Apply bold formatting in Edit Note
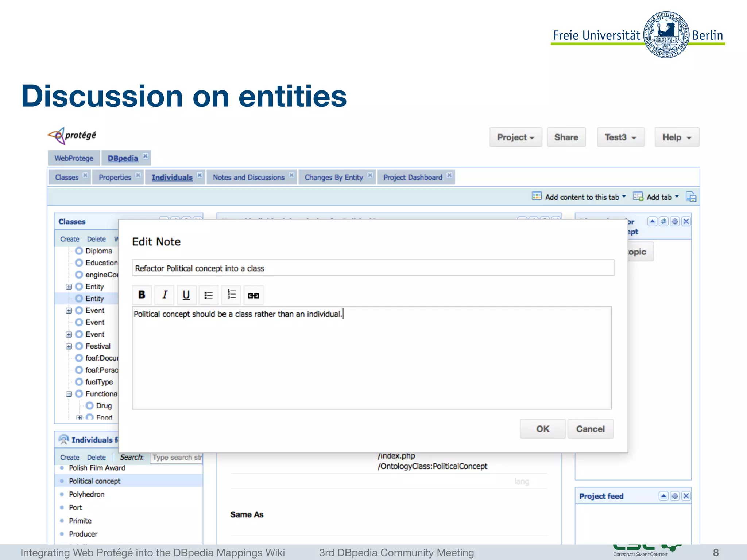 142,295
